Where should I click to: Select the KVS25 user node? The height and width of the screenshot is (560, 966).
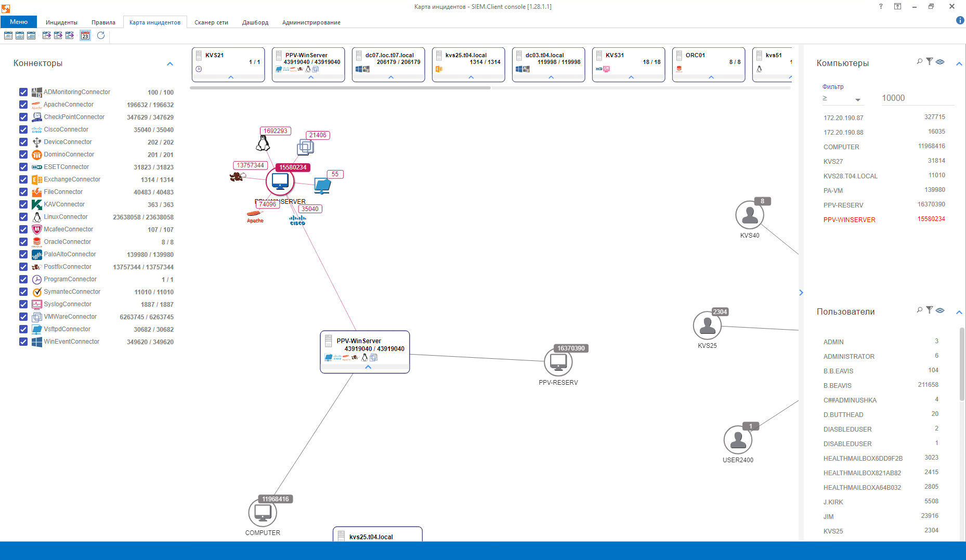707,325
